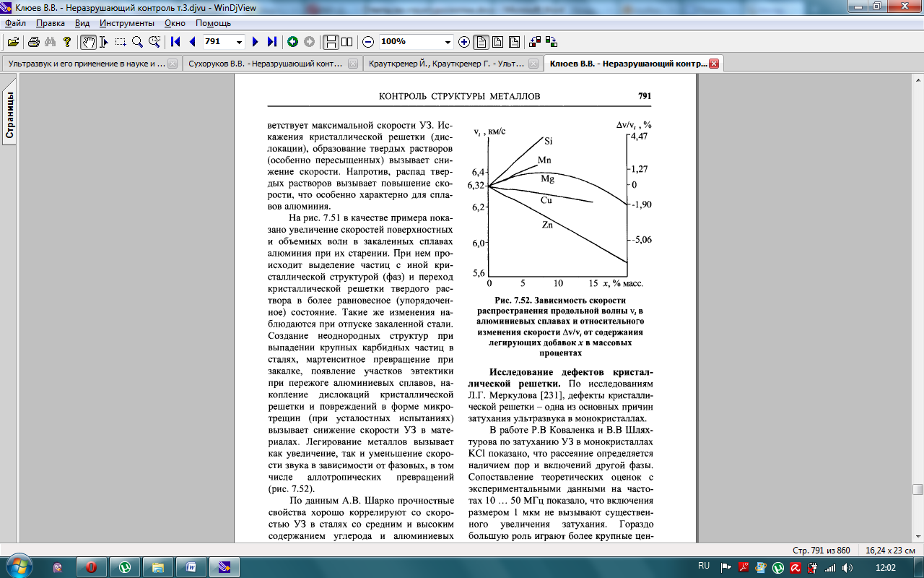Click the grey Forward navigation arrow

(309, 42)
